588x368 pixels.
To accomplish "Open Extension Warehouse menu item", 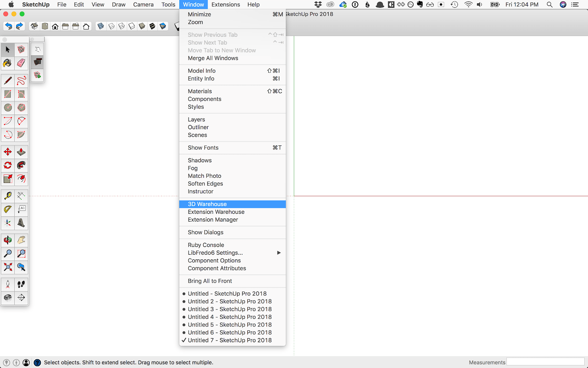I will (x=232, y=212).
